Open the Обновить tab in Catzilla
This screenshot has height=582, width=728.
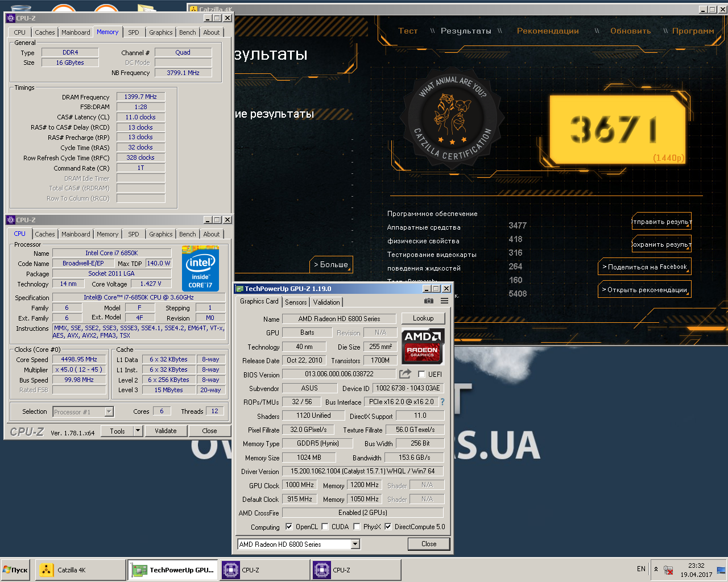(x=630, y=31)
